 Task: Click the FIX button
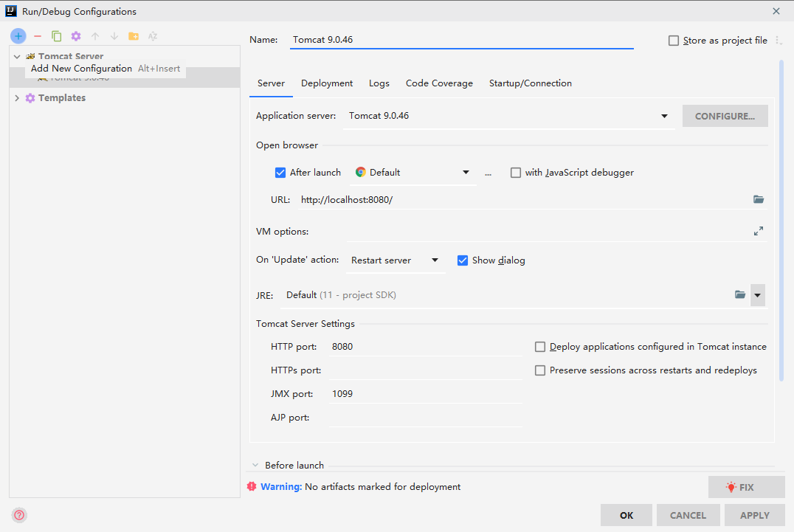[x=746, y=487]
